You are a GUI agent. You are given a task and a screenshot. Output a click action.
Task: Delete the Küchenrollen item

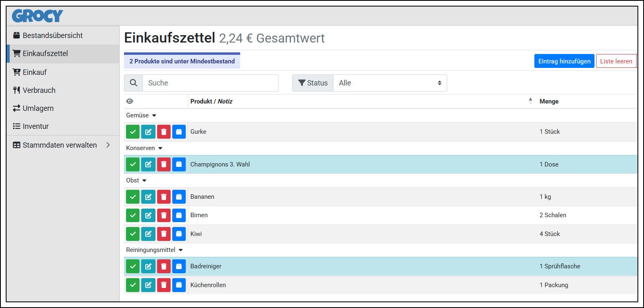[x=164, y=285]
